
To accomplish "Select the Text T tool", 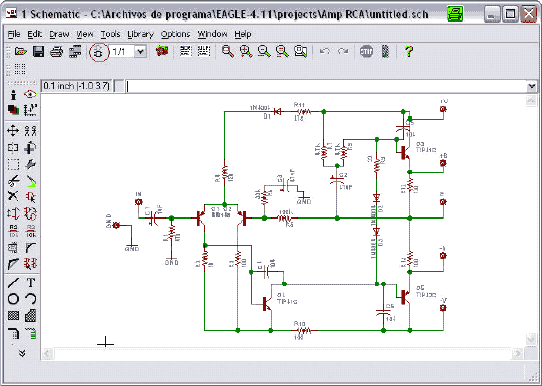I will pyautogui.click(x=31, y=283).
